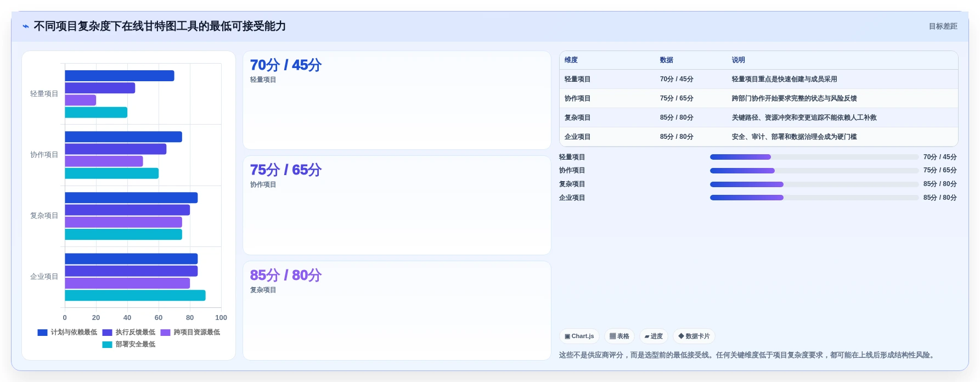Click the 轻量项目 progress bar
980x382 pixels.
click(x=814, y=157)
